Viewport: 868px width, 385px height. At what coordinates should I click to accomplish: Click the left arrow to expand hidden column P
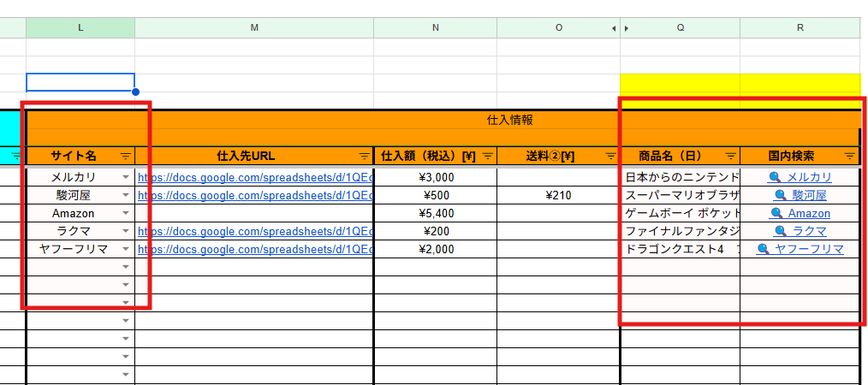[614, 28]
